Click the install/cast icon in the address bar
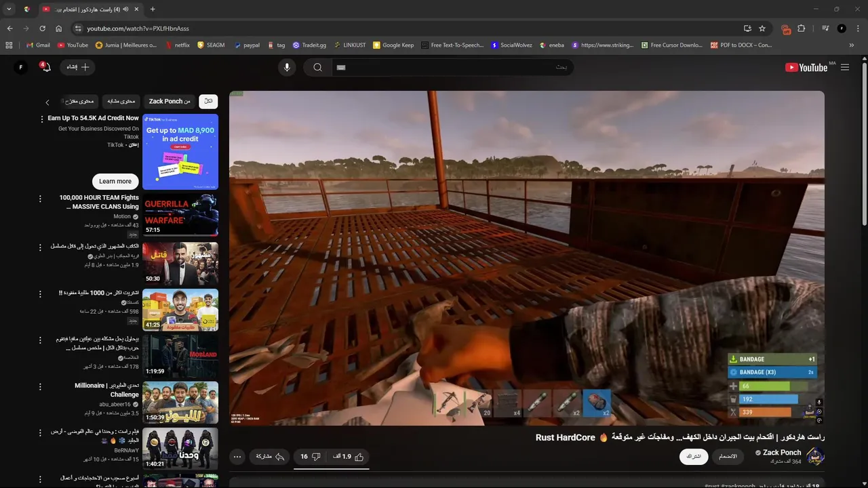 [x=747, y=28]
